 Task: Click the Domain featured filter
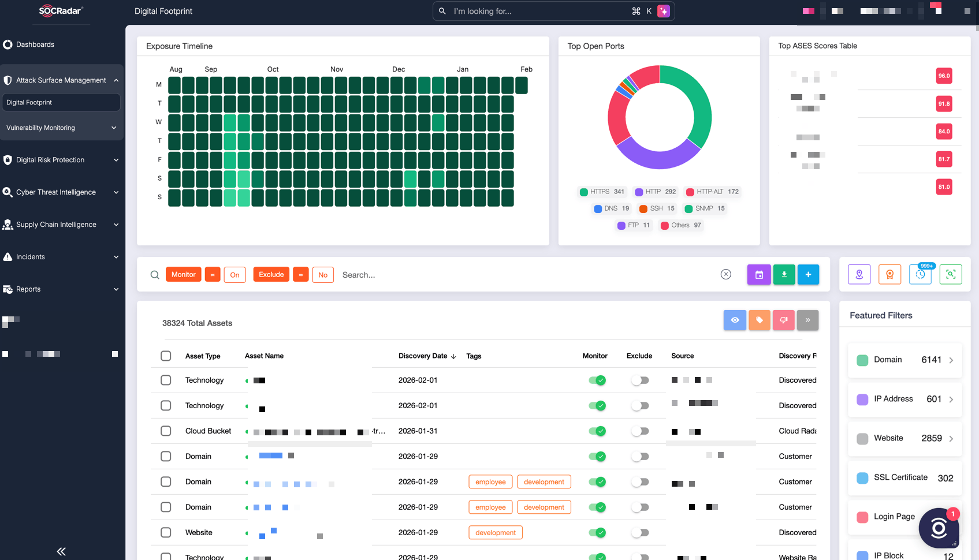pyautogui.click(x=904, y=360)
